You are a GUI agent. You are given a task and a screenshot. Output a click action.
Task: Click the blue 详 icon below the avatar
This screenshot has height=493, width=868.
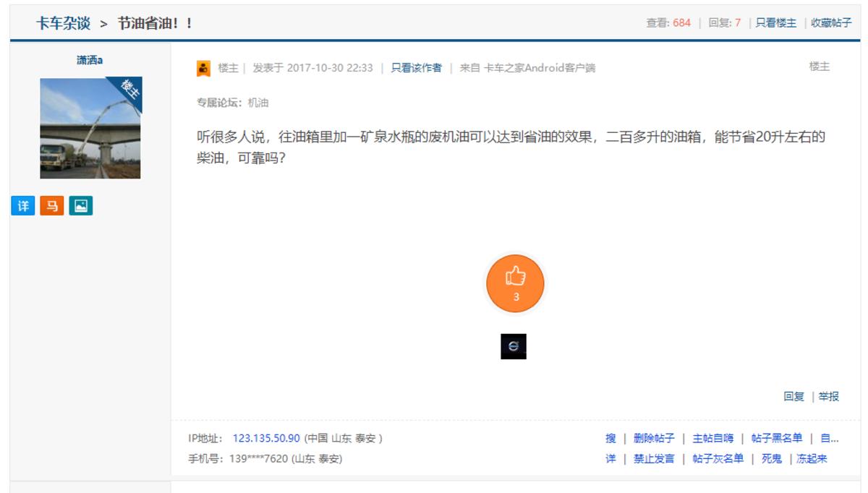(22, 205)
